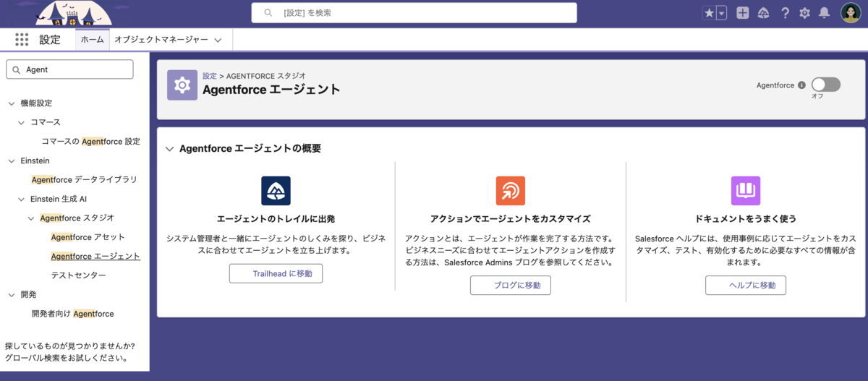Screen dimensions: 868x381
Task: Click the ブログに移動 button
Action: [x=510, y=285]
